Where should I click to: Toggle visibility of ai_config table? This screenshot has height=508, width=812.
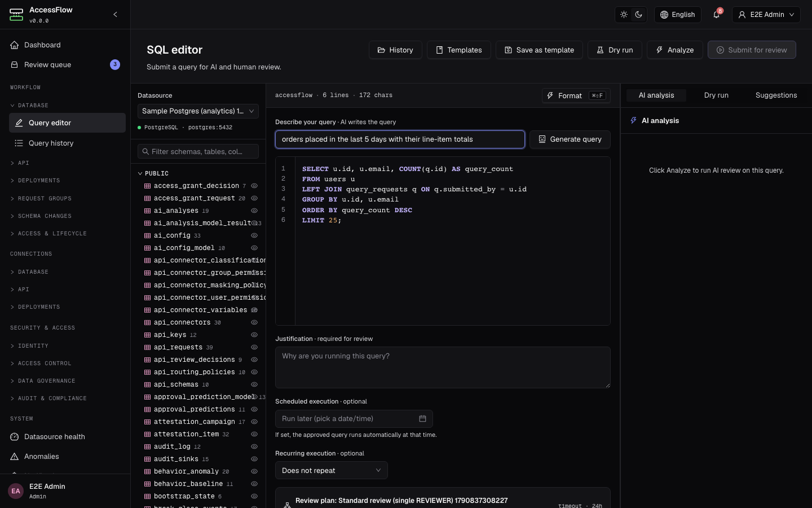254,235
